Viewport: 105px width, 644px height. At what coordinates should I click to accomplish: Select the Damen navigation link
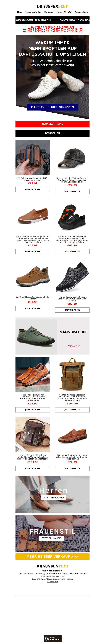[x=49, y=12]
